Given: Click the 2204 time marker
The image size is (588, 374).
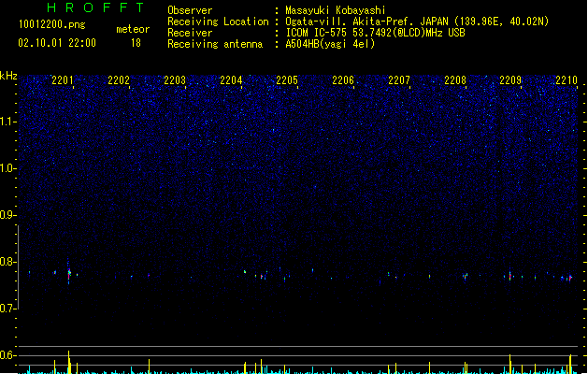Looking at the screenshot, I should pos(231,80).
